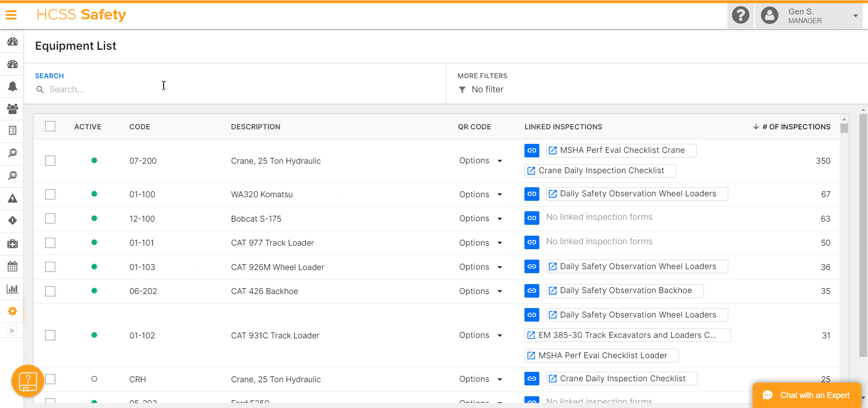Check the box for code 06-202
Image resolution: width=868 pixels, height=408 pixels.
pyautogui.click(x=50, y=291)
